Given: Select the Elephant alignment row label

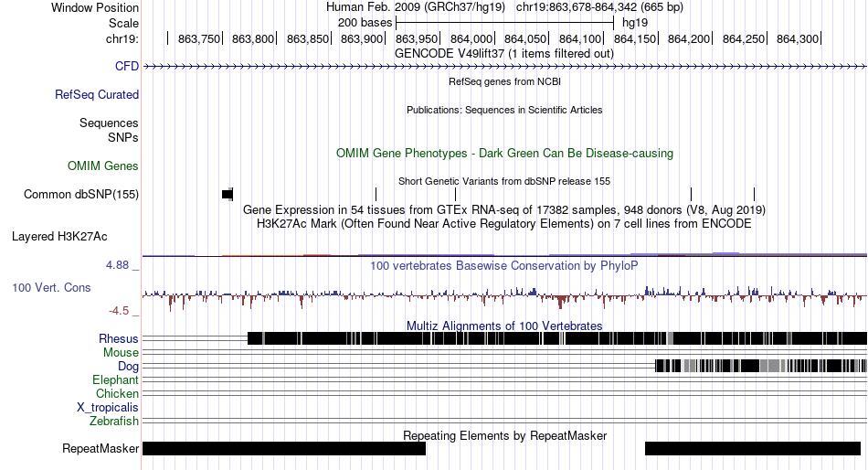Looking at the screenshot, I should point(115,380).
